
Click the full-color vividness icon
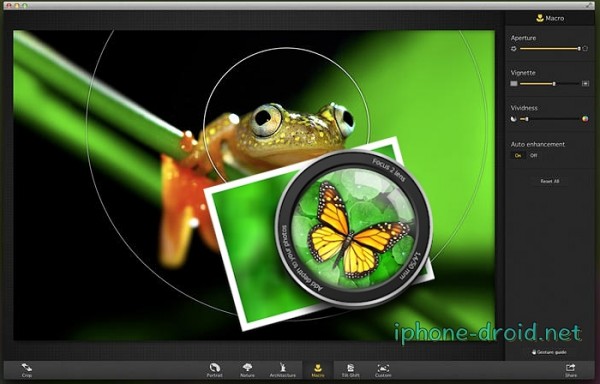coord(585,119)
